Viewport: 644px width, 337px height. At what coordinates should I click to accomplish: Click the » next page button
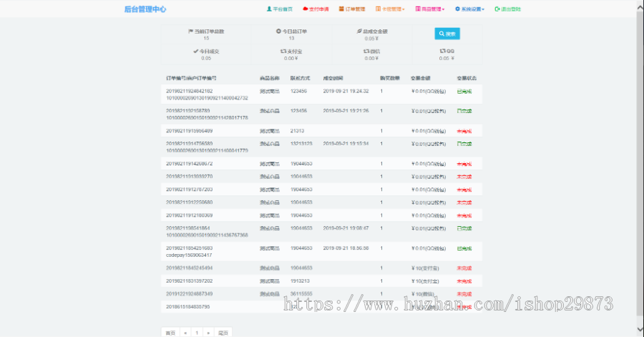[209, 333]
